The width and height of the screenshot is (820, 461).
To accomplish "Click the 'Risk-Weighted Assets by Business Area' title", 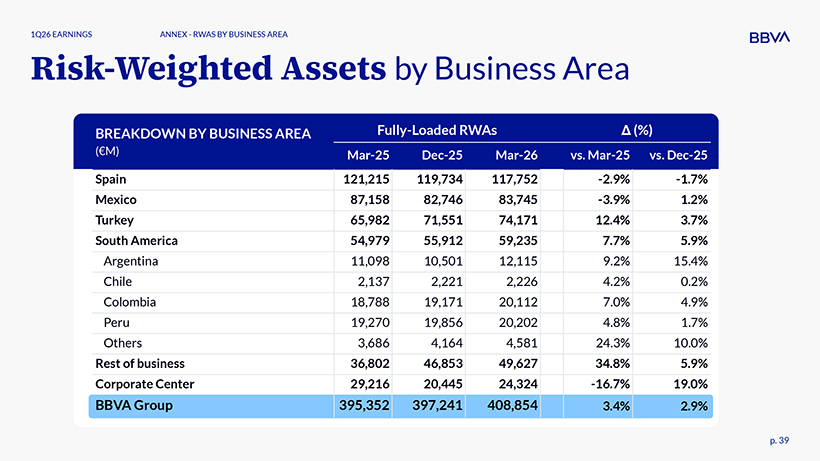I will [330, 69].
